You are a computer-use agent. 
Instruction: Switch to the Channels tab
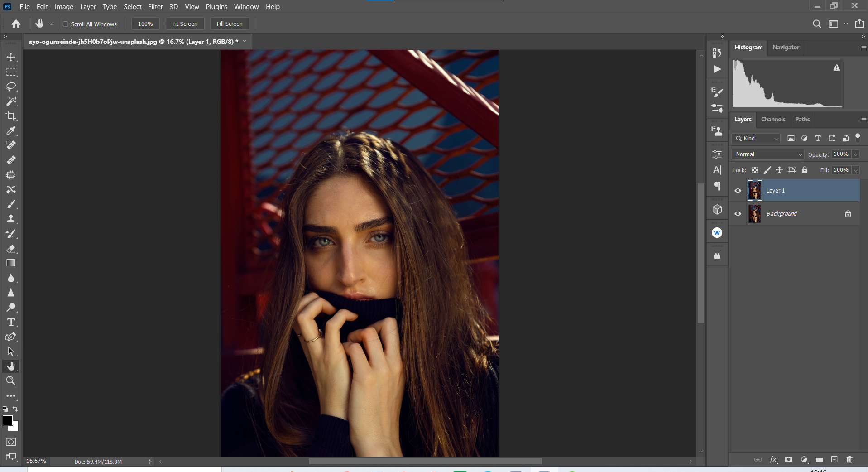[x=772, y=119]
